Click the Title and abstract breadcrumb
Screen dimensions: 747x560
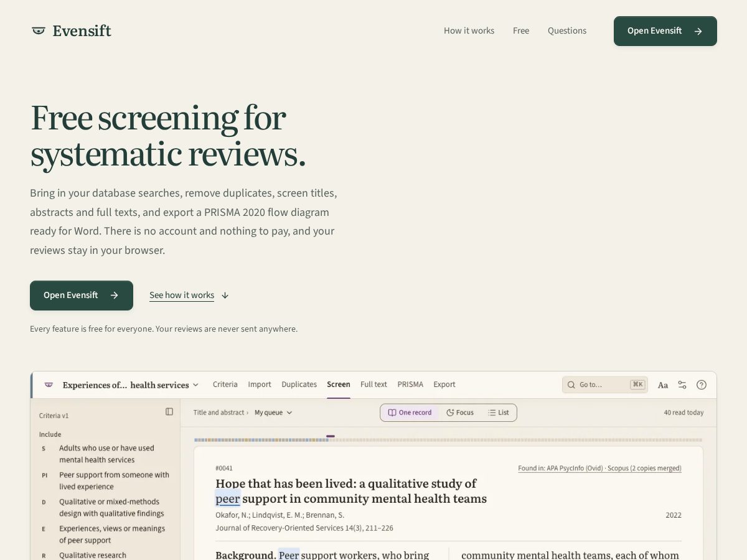[x=218, y=413]
